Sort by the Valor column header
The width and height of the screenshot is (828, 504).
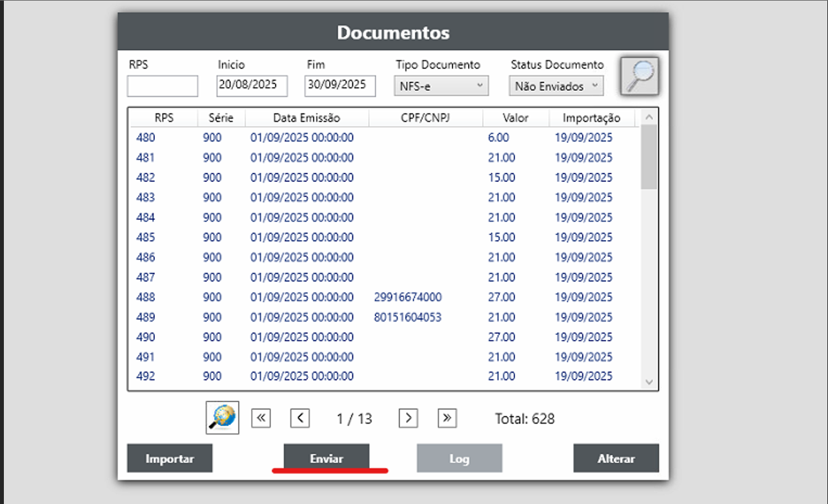(515, 118)
